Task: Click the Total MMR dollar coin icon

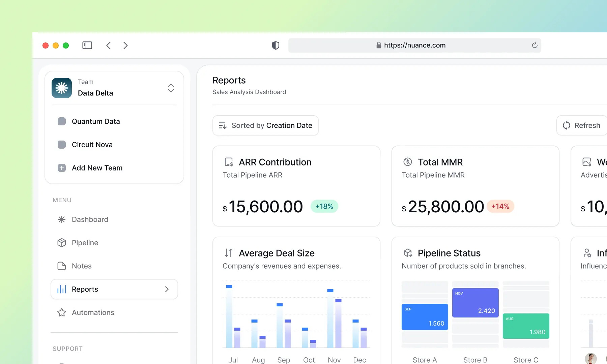Action: pos(408,162)
